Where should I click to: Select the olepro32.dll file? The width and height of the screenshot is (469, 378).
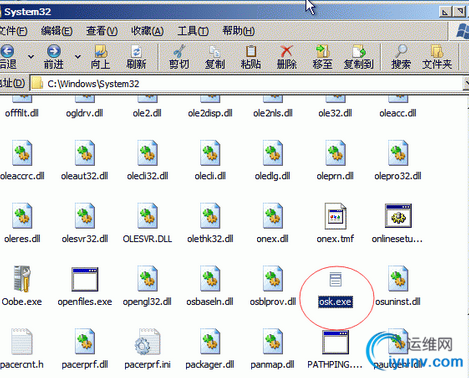(398, 161)
